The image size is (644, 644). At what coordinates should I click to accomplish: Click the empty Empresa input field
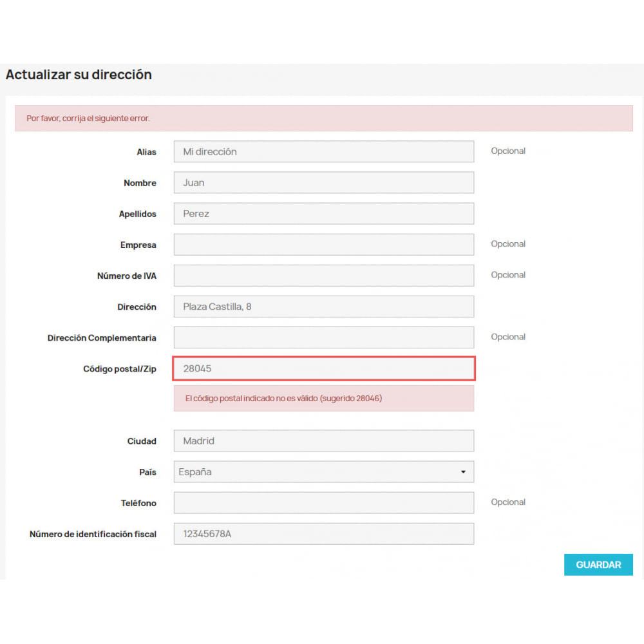tap(323, 245)
